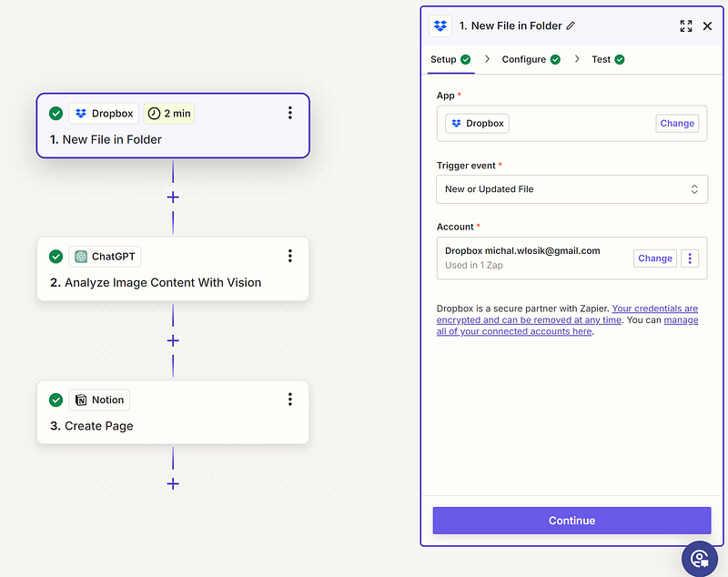Click the Continue button

pos(571,521)
